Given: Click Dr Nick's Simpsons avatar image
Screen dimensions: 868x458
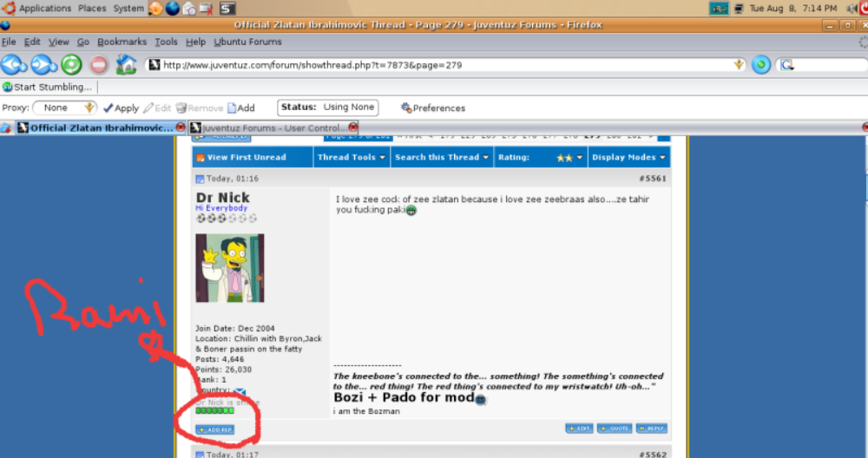Looking at the screenshot, I should pos(230,268).
